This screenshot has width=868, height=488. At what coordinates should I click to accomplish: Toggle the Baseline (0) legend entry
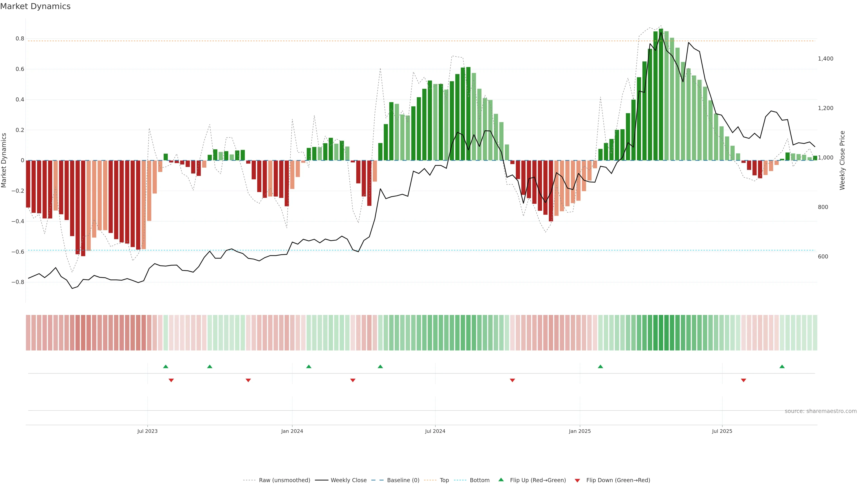click(x=403, y=480)
